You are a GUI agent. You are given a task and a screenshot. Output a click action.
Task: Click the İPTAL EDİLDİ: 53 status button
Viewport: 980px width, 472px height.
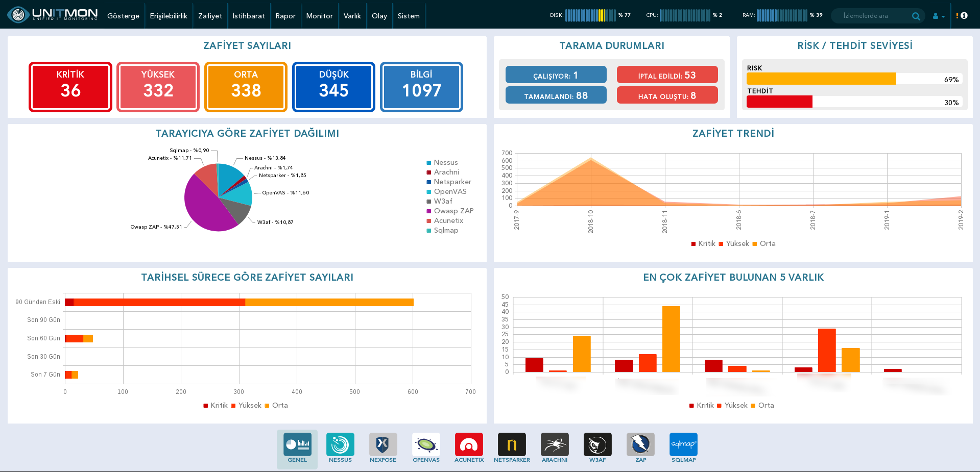pos(667,75)
